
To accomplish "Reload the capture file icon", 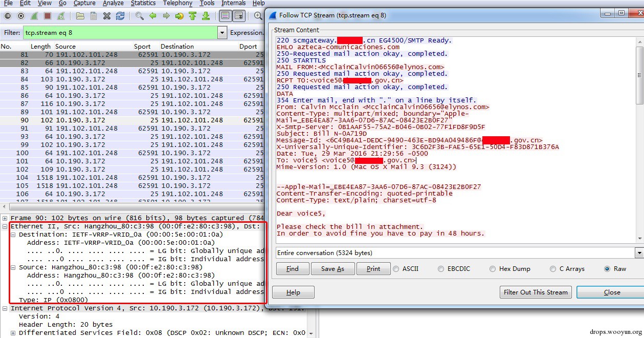I will (120, 16).
